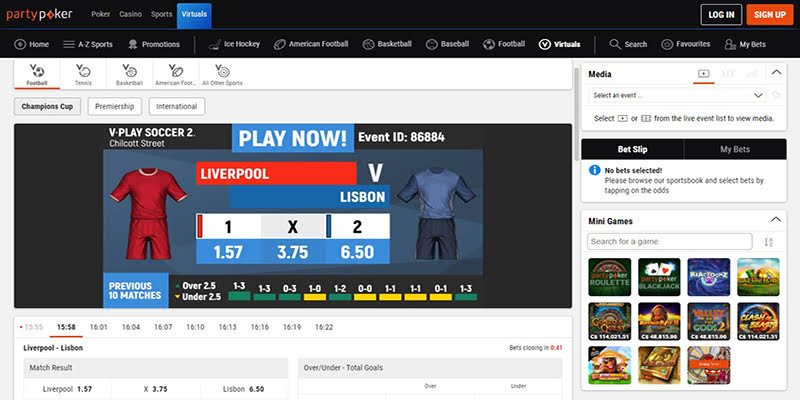Click the SIGN UP button

770,15
